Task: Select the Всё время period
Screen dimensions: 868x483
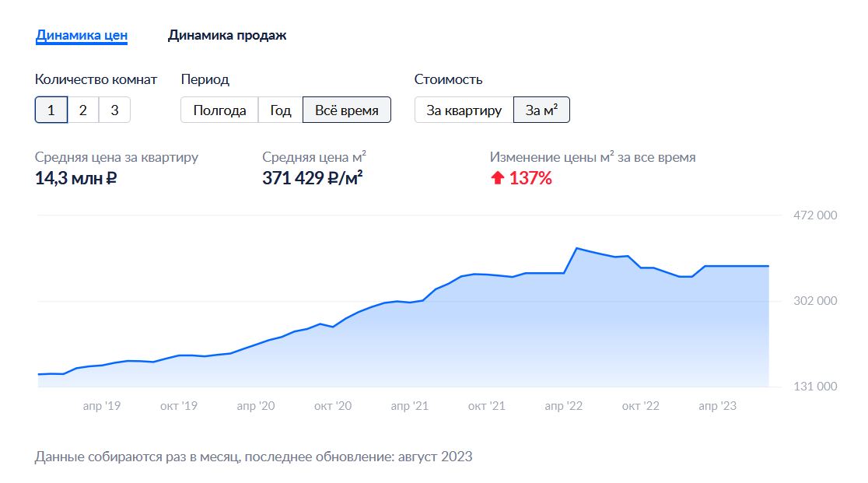Action: [347, 110]
